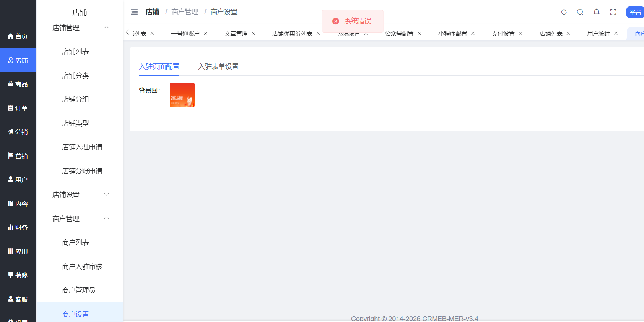Open the 商品 section in sidebar
644x322 pixels.
click(18, 84)
